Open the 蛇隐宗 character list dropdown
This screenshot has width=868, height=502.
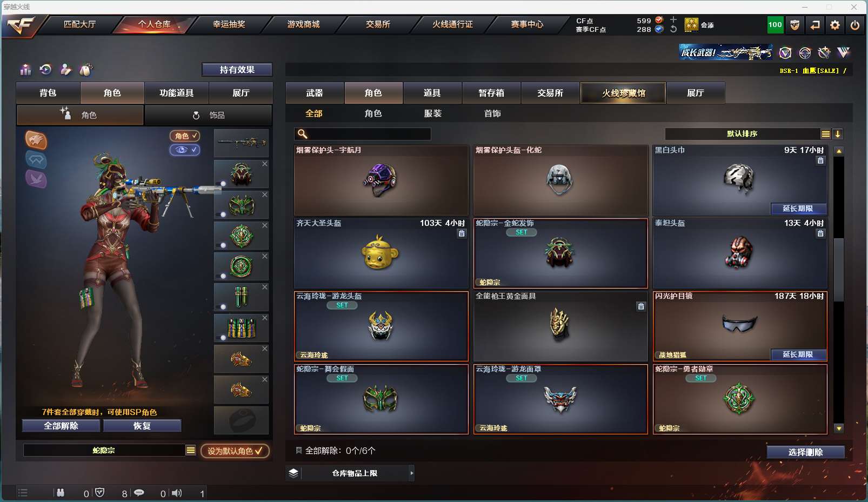tap(191, 450)
